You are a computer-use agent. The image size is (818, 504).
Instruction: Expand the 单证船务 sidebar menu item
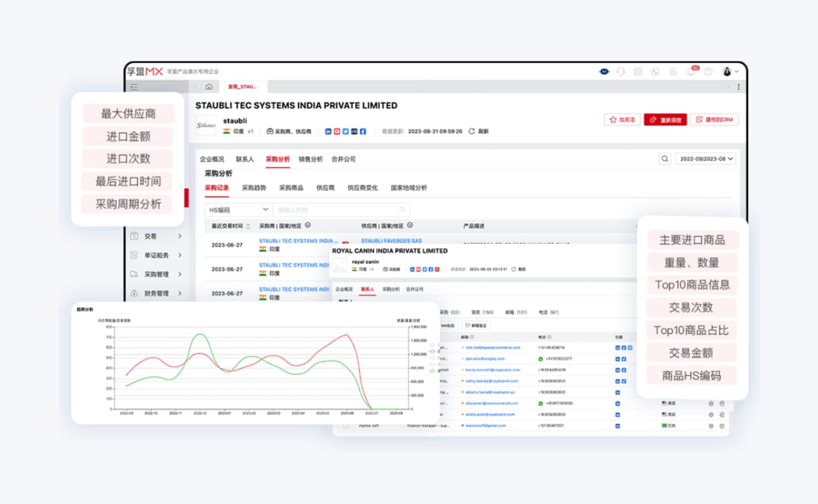tap(156, 255)
